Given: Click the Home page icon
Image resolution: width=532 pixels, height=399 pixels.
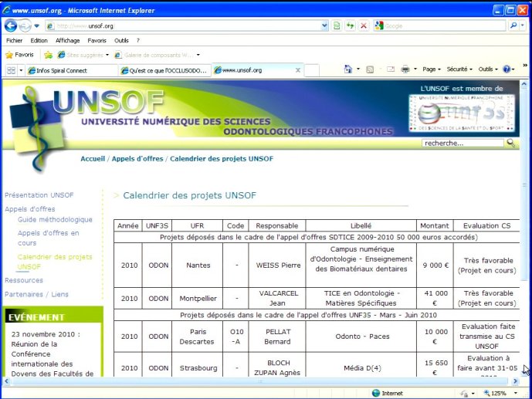Looking at the screenshot, I should 348,69.
